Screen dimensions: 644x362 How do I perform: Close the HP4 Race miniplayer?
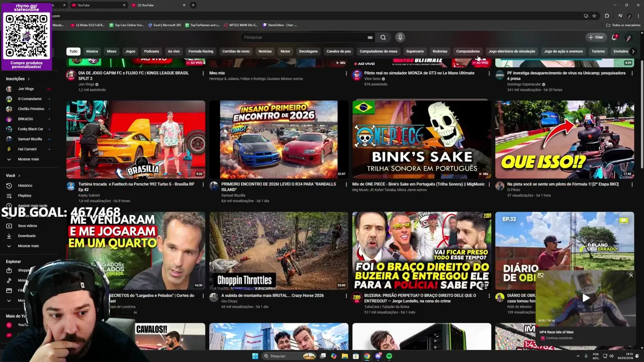coord(631,276)
